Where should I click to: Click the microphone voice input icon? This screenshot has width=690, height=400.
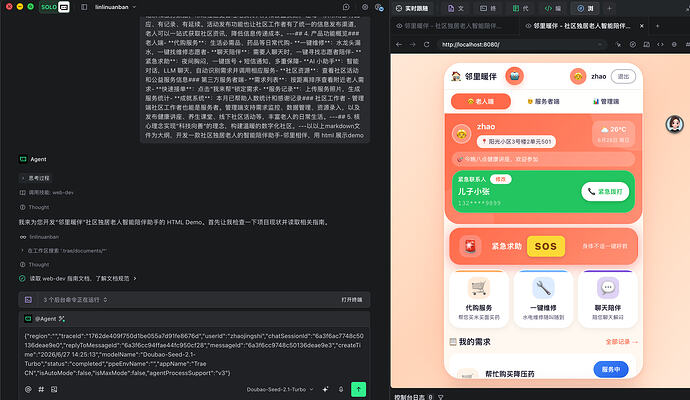tap(341, 389)
